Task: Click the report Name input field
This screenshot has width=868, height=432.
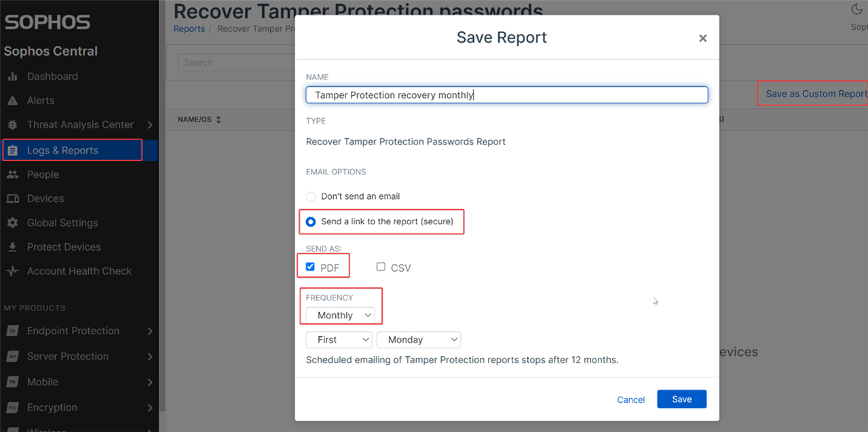Action: 507,95
